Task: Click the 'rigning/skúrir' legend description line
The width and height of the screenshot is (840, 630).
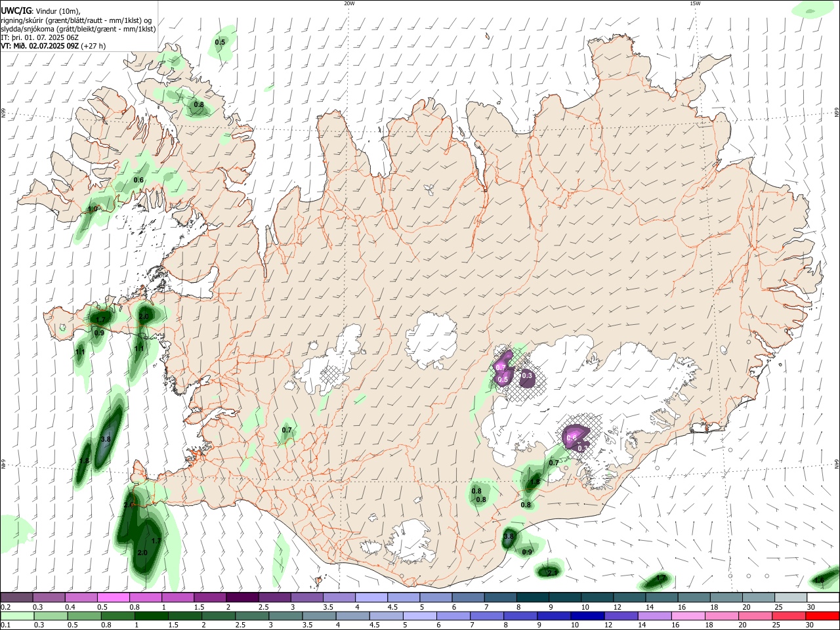Action: click(76, 20)
